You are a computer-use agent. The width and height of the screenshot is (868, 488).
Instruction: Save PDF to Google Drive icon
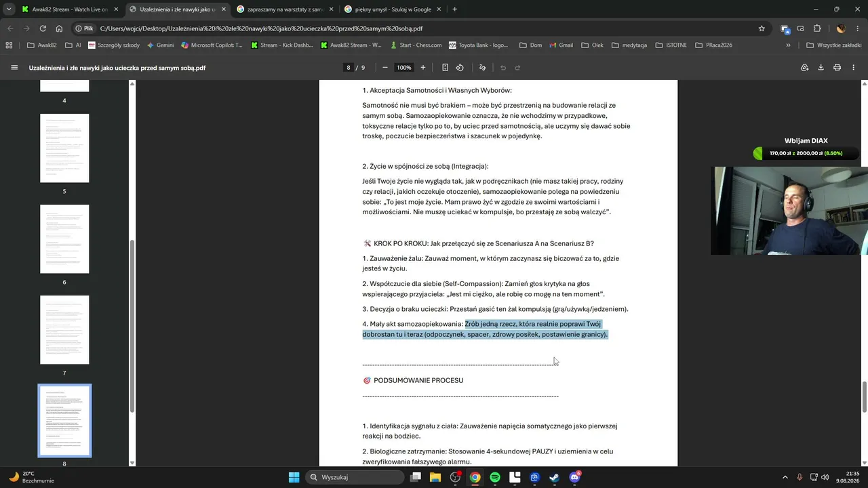(x=805, y=68)
